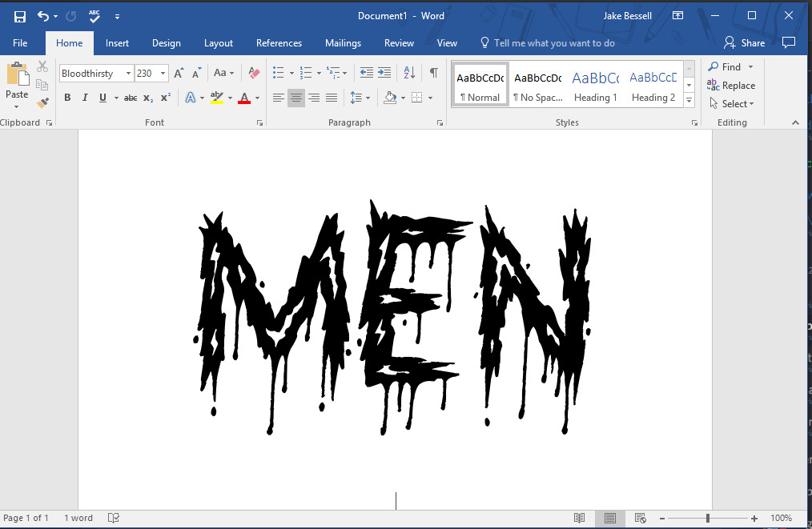This screenshot has height=529, width=812.
Task: Click the Format Painter brush icon
Action: click(x=42, y=103)
